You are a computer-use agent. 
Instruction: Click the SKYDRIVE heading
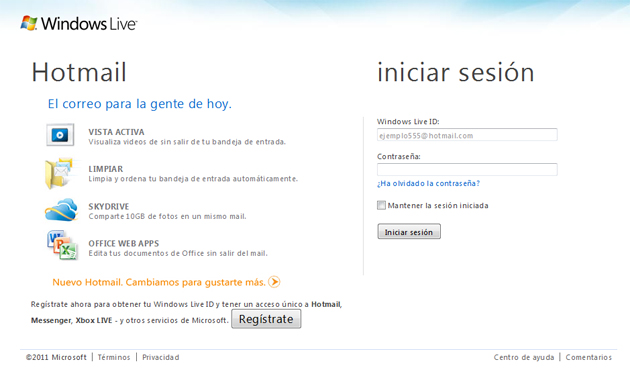(108, 206)
